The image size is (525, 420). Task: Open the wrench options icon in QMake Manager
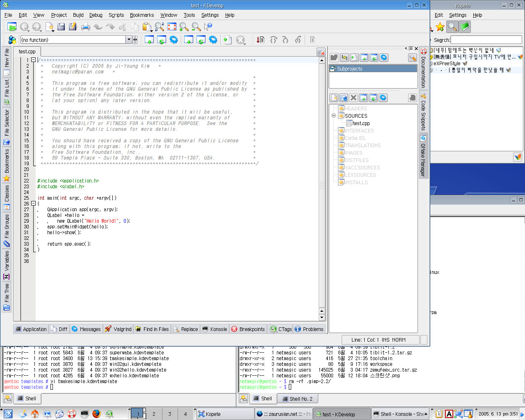pos(412,57)
